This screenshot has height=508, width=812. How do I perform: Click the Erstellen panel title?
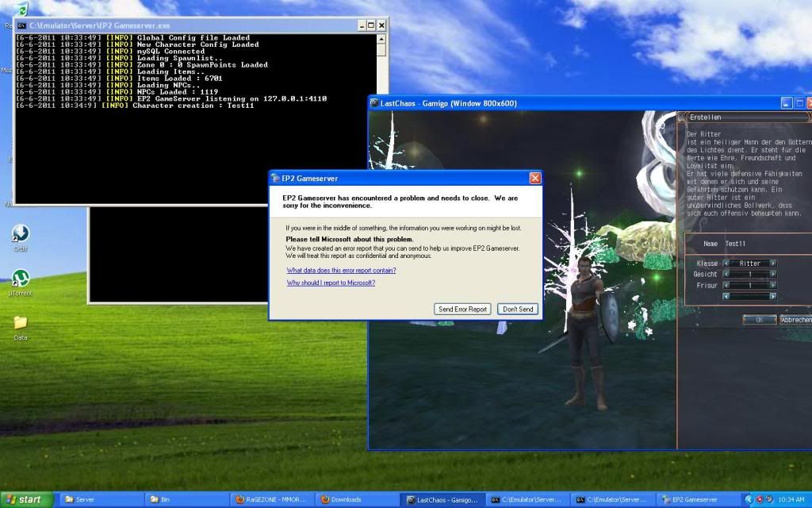point(705,117)
